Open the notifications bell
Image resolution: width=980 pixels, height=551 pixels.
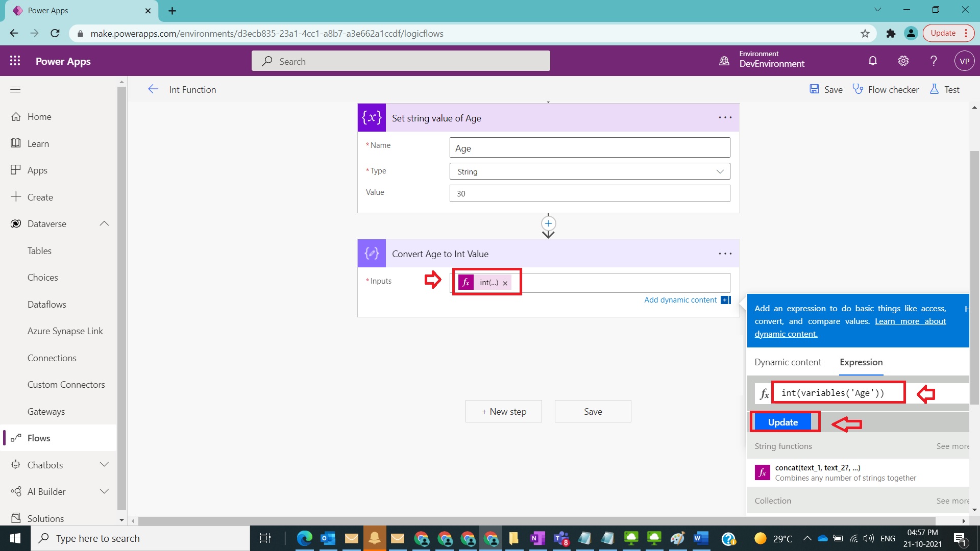pos(872,61)
